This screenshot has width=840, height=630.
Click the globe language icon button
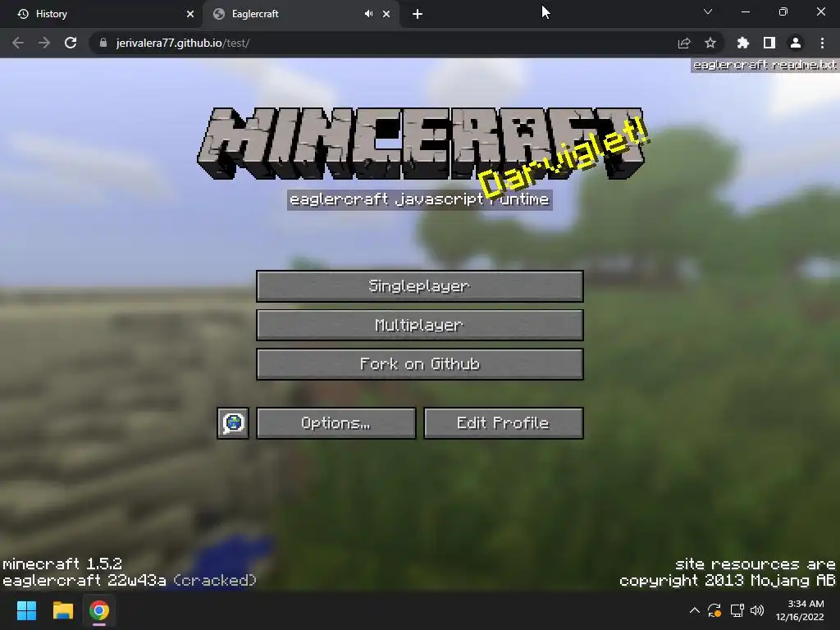click(x=233, y=423)
